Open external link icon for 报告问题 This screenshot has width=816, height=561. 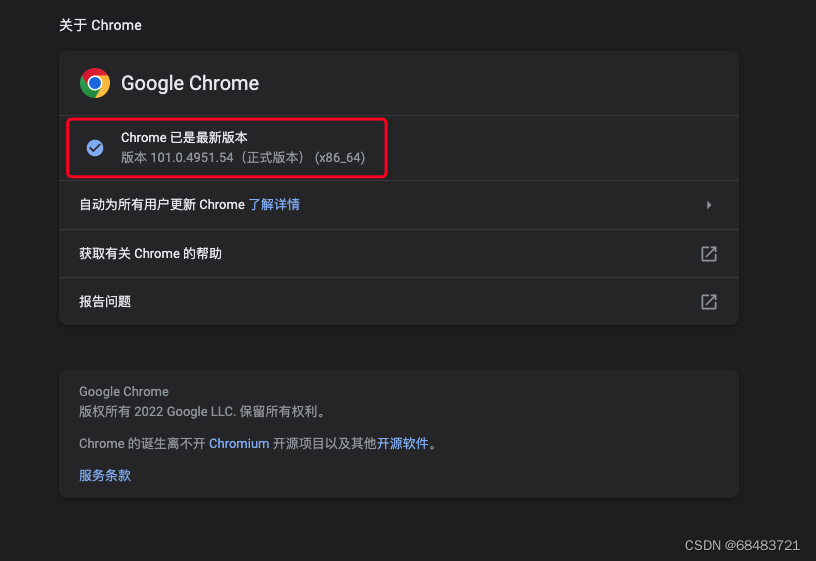pyautogui.click(x=709, y=301)
